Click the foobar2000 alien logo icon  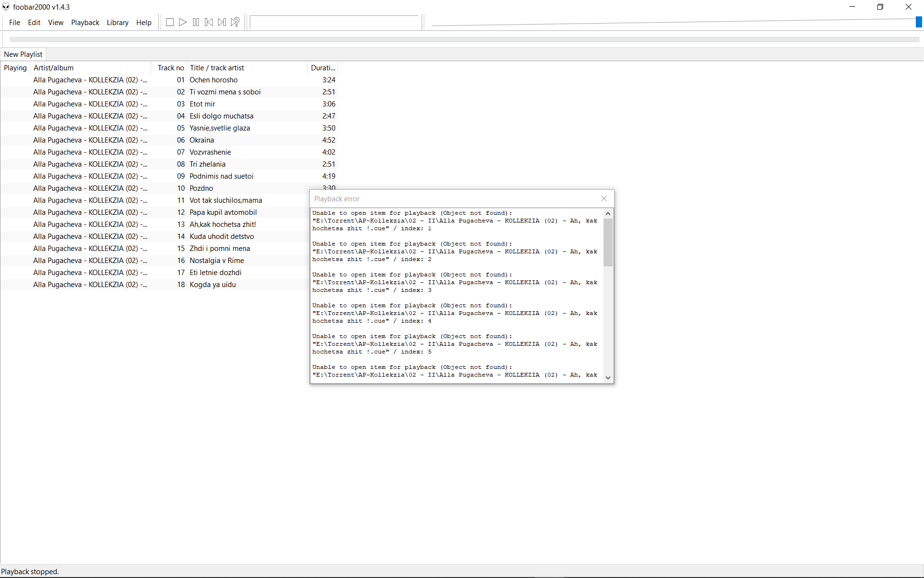click(x=6, y=7)
